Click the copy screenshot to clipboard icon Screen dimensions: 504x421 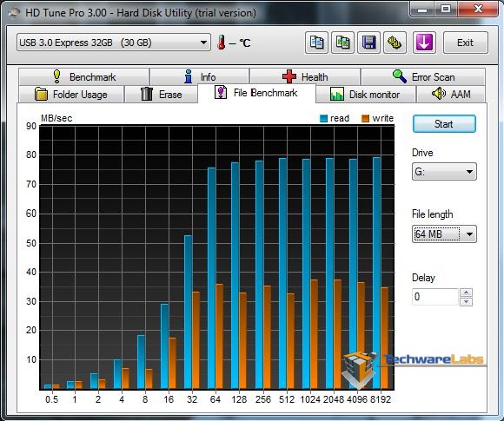pyautogui.click(x=342, y=43)
